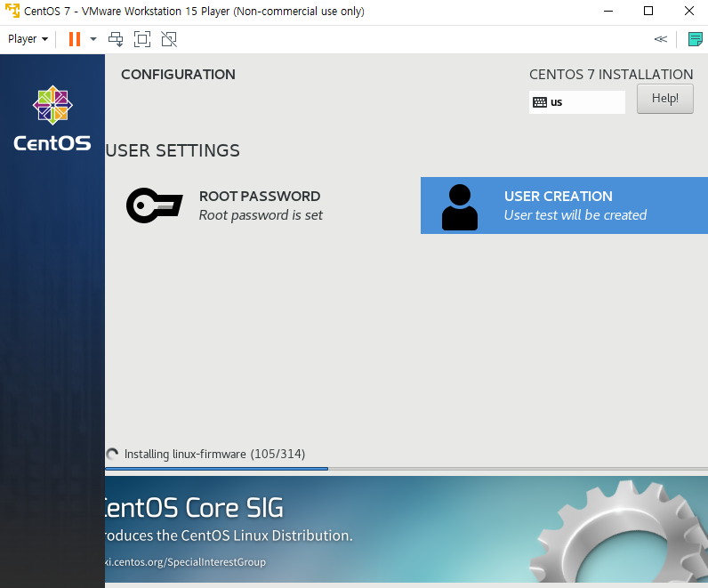
Task: Click "Installing linux-firmware (105/314)" status text
Action: [x=214, y=454]
